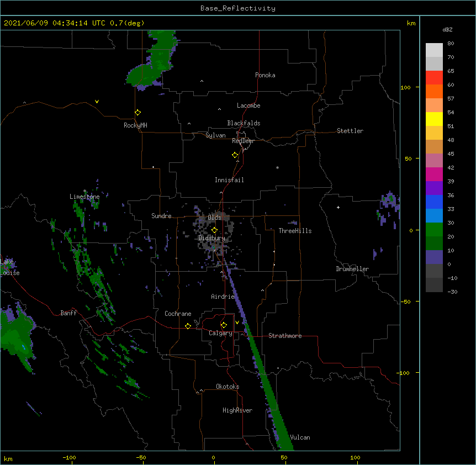
Task: Click the Drumheller city label
Action: 352,269
